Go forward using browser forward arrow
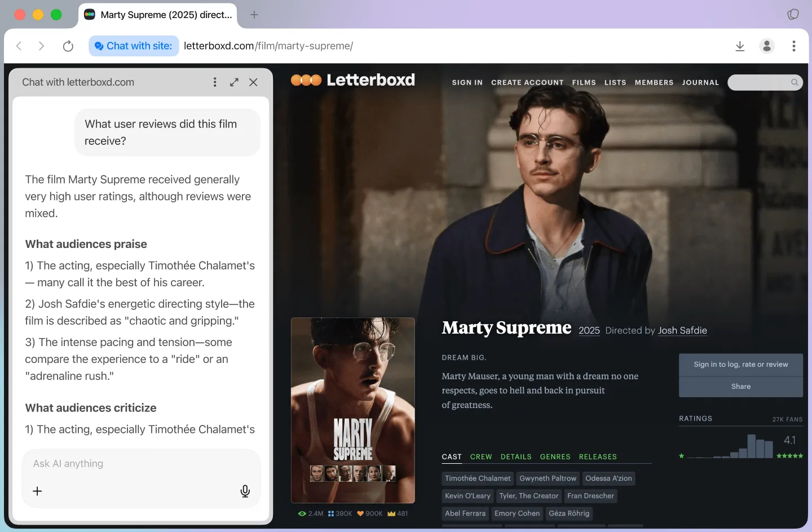This screenshot has width=812, height=532. coord(41,46)
